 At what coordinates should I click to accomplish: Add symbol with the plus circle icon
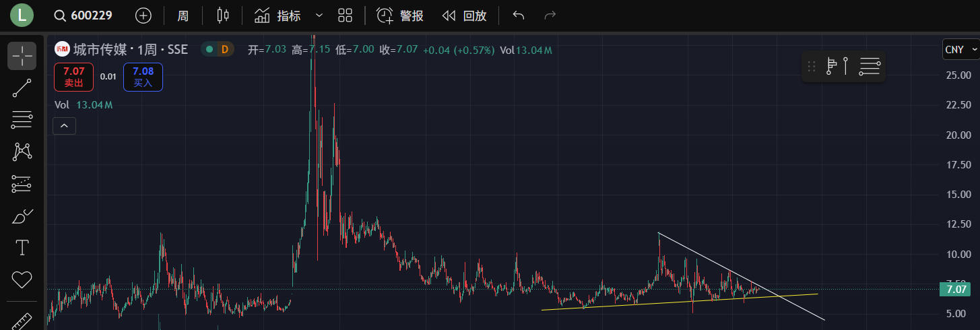(x=143, y=15)
